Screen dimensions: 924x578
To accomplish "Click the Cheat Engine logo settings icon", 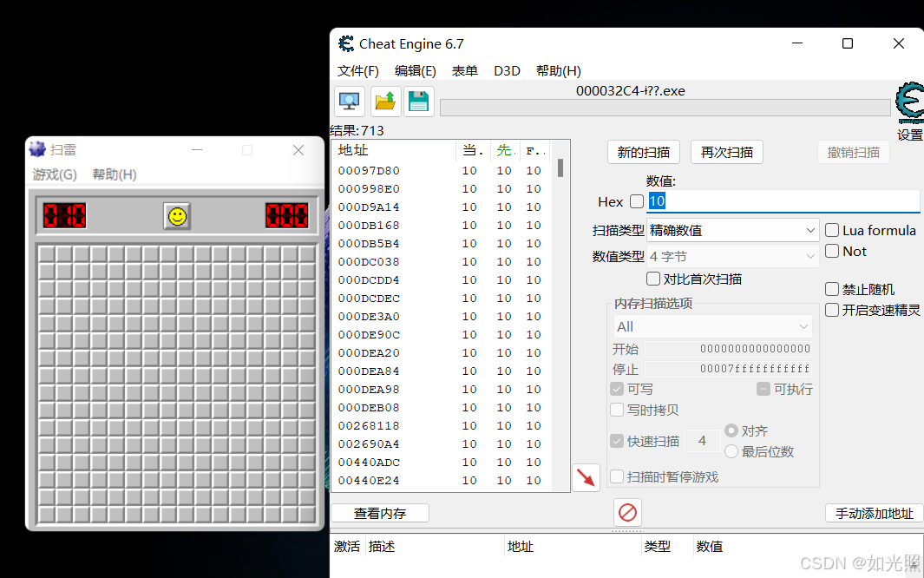I will [x=910, y=103].
